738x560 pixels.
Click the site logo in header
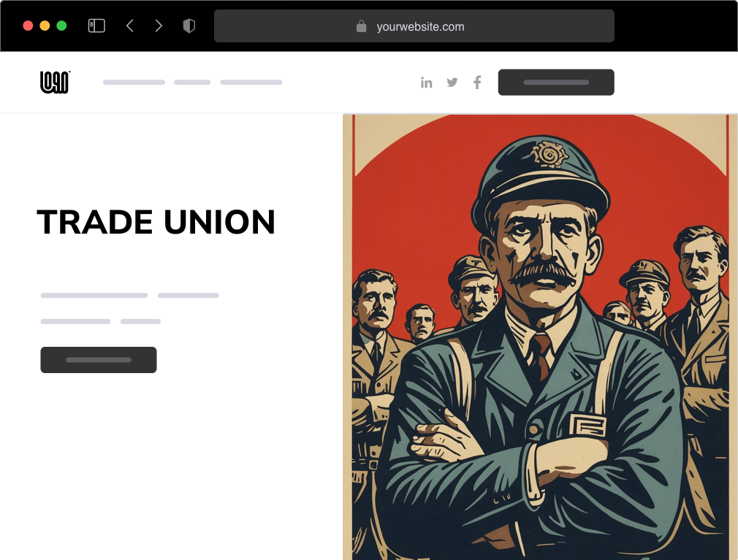55,83
